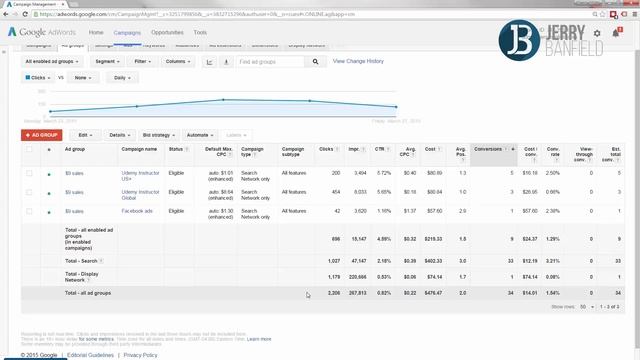Open the Automate dropdown
Viewport: 640px width, 360px height.
(x=200, y=135)
